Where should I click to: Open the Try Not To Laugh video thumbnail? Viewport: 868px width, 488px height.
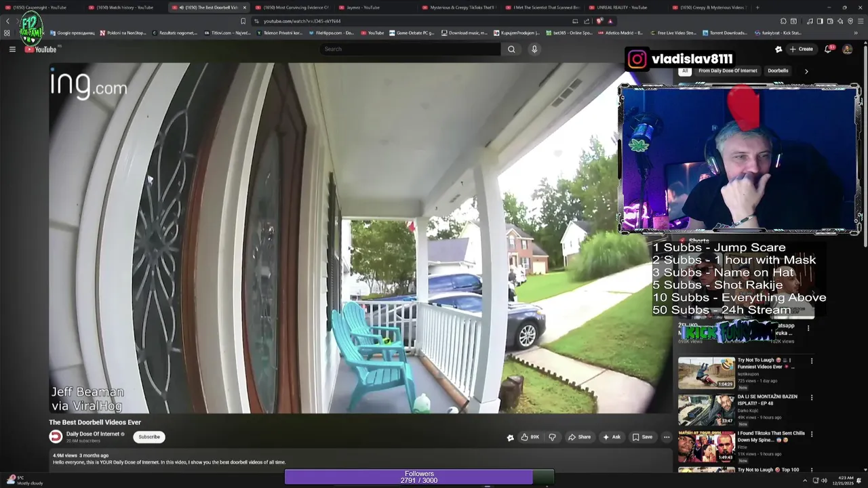(706, 373)
